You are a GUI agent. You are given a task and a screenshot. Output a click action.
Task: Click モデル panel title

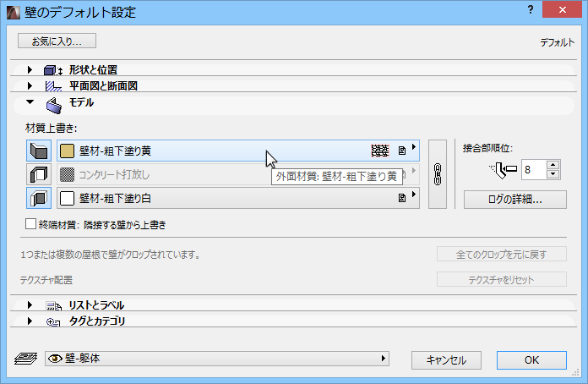click(81, 102)
